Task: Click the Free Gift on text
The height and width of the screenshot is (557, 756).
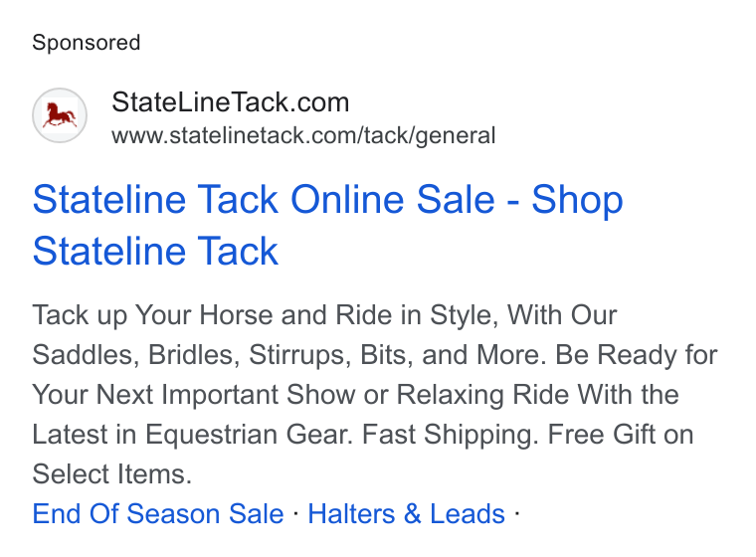Action: click(621, 435)
